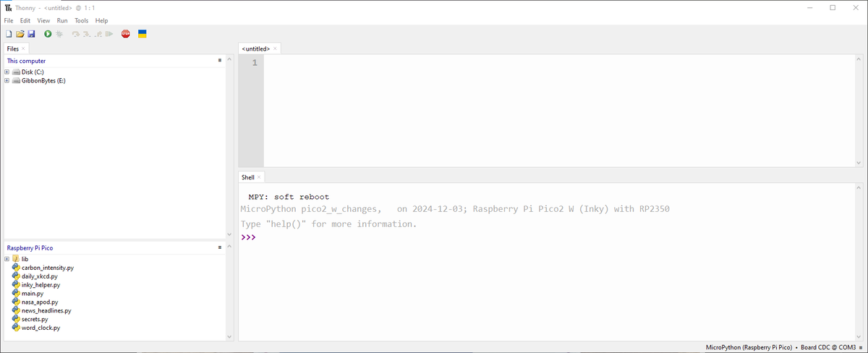Click the New file toolbar icon
The image size is (868, 353).
pos(9,34)
